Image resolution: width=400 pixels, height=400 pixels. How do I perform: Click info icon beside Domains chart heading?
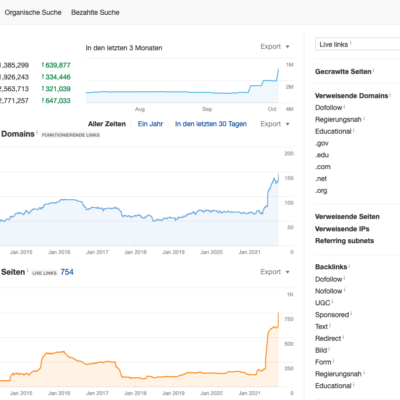[x=37, y=132]
